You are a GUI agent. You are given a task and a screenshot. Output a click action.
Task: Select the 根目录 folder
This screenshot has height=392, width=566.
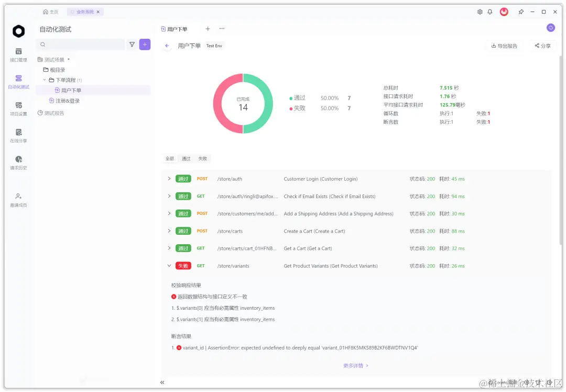[55, 70]
